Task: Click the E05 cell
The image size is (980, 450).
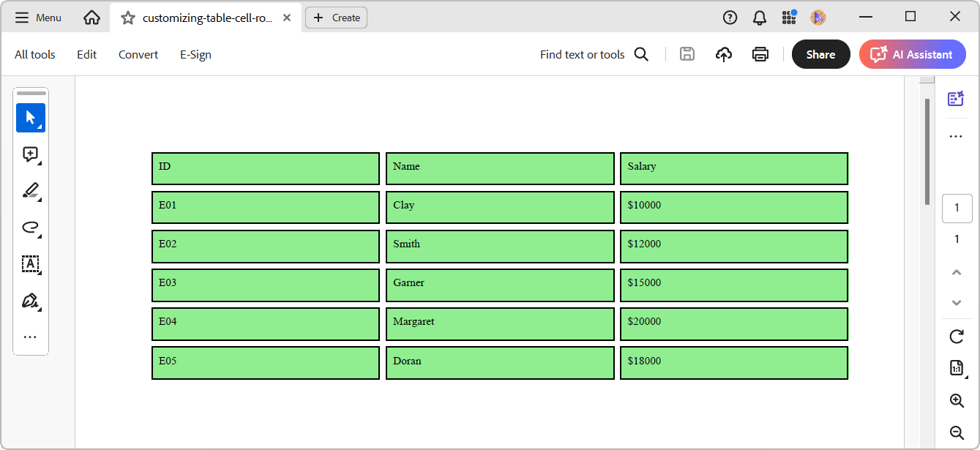Action: click(x=266, y=363)
